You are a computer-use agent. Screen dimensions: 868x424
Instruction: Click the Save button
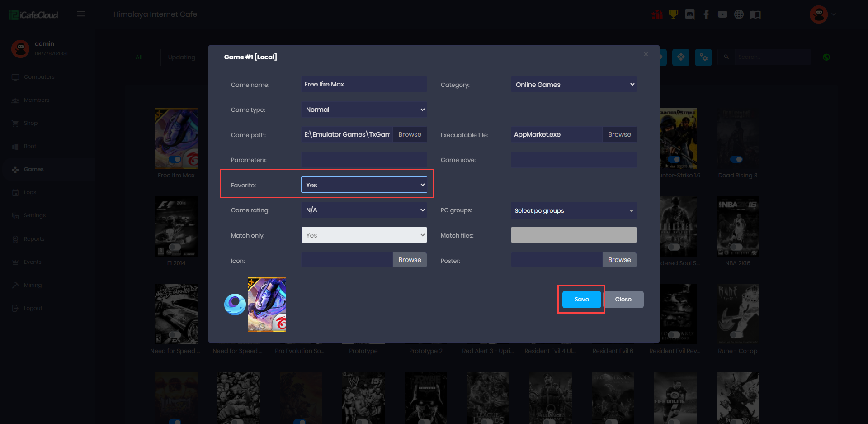click(581, 299)
